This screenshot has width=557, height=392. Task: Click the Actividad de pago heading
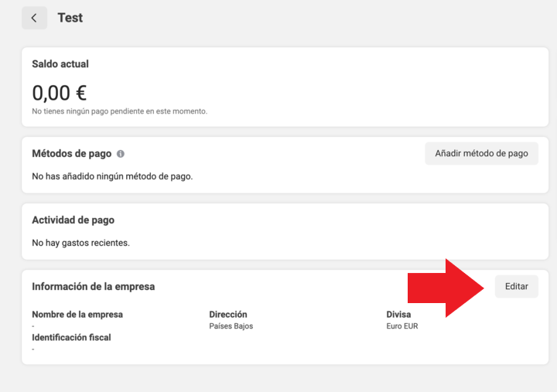[73, 220]
